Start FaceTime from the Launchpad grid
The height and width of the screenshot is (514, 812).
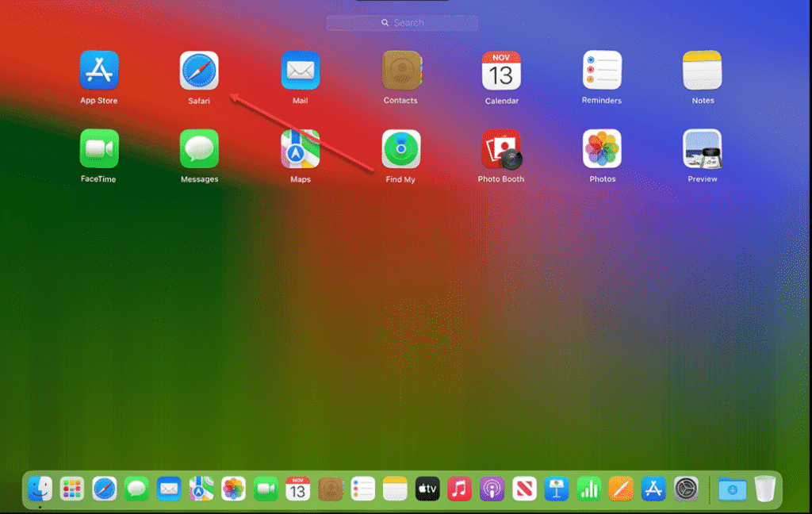click(99, 149)
